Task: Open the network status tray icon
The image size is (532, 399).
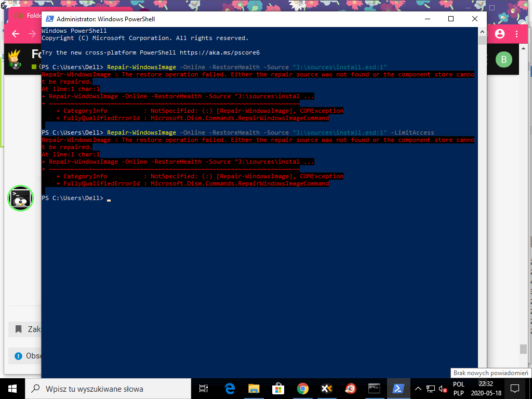Action: point(430,389)
